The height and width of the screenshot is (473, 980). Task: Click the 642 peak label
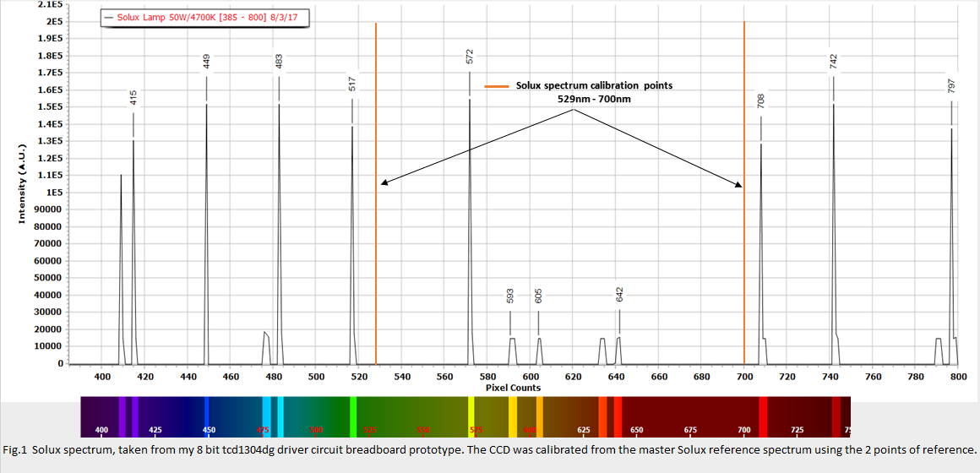619,295
